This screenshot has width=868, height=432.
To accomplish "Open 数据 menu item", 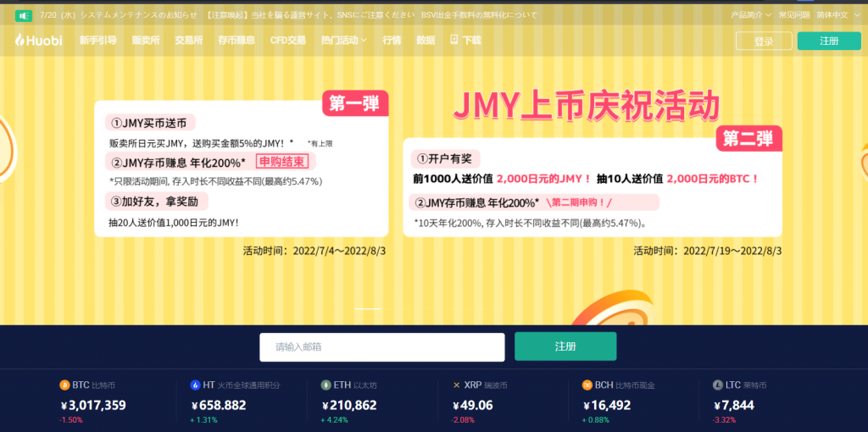I will coord(426,40).
